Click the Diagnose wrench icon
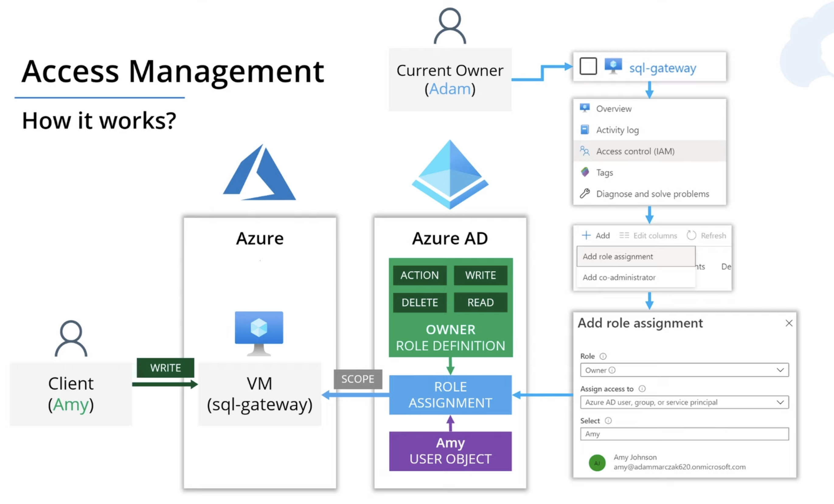Viewport: 834px width, 504px height. click(x=585, y=193)
